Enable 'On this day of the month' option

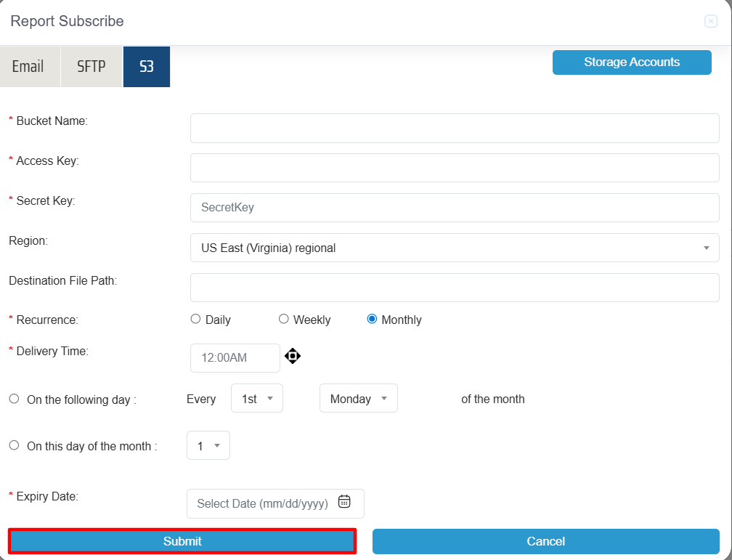(x=15, y=445)
